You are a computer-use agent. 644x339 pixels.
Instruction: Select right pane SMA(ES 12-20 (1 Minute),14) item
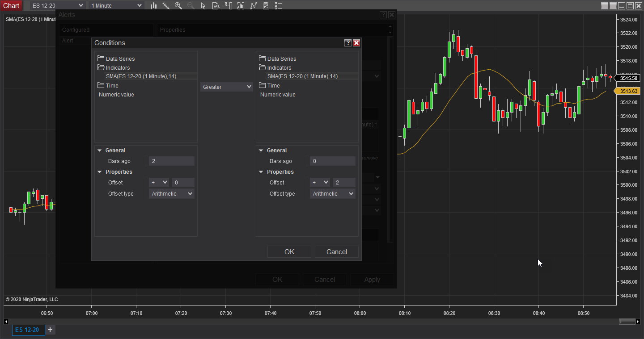pyautogui.click(x=302, y=76)
